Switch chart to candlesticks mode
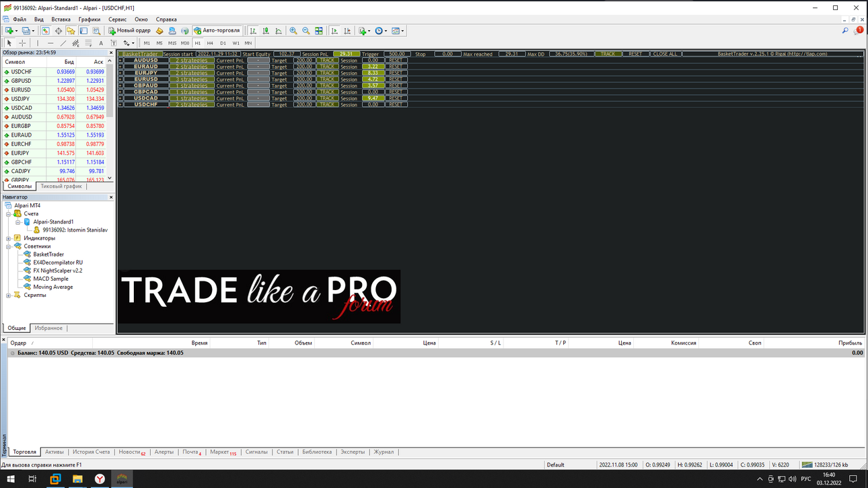The image size is (868, 488). click(x=266, y=31)
